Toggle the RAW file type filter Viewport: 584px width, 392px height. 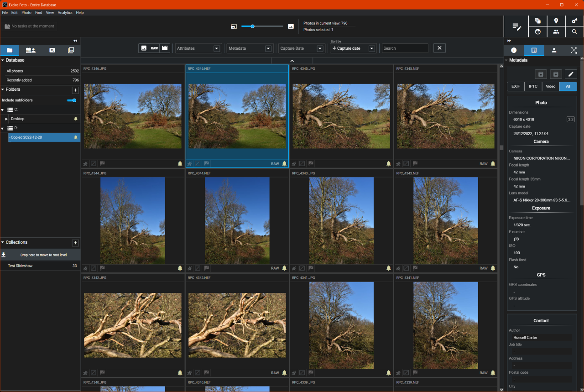click(x=155, y=48)
